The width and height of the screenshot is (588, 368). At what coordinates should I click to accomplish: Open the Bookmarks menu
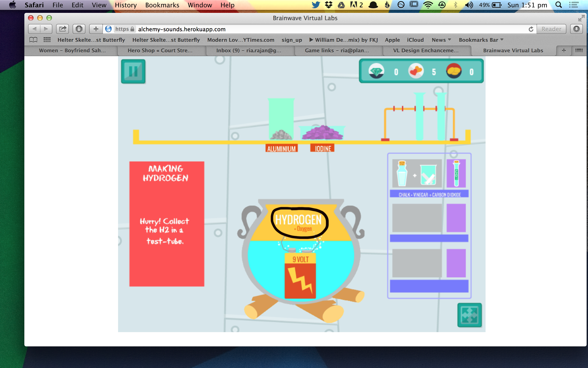pyautogui.click(x=162, y=5)
